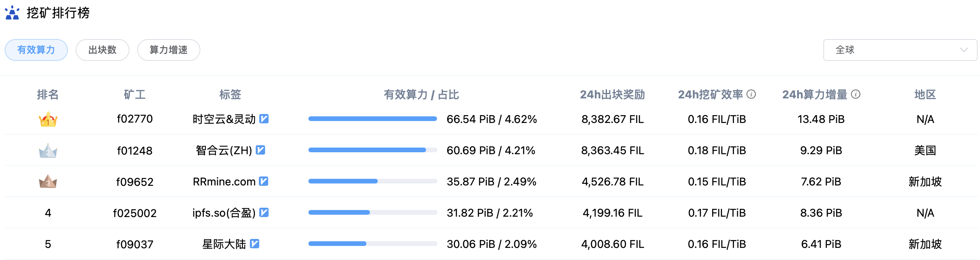Open the 全球 region dropdown

point(900,50)
